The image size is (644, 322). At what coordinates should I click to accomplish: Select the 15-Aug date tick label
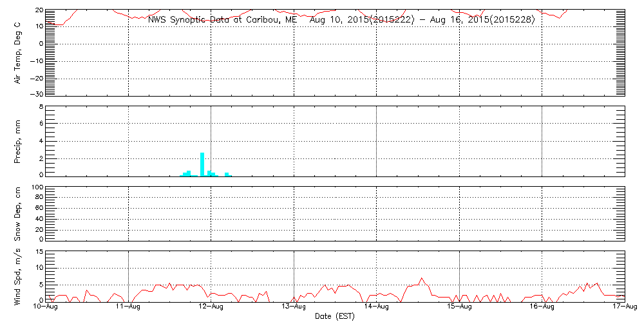coord(459,308)
